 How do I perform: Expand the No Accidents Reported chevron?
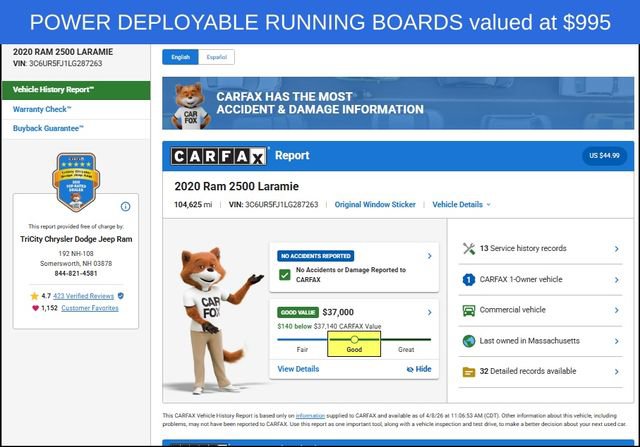coord(429,256)
